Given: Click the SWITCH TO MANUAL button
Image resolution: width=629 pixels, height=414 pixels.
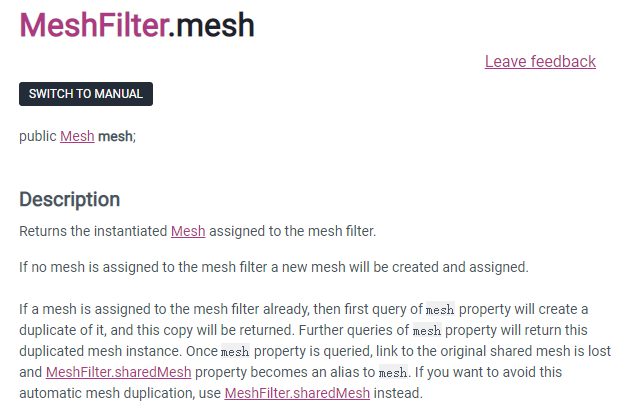Looking at the screenshot, I should [x=86, y=94].
